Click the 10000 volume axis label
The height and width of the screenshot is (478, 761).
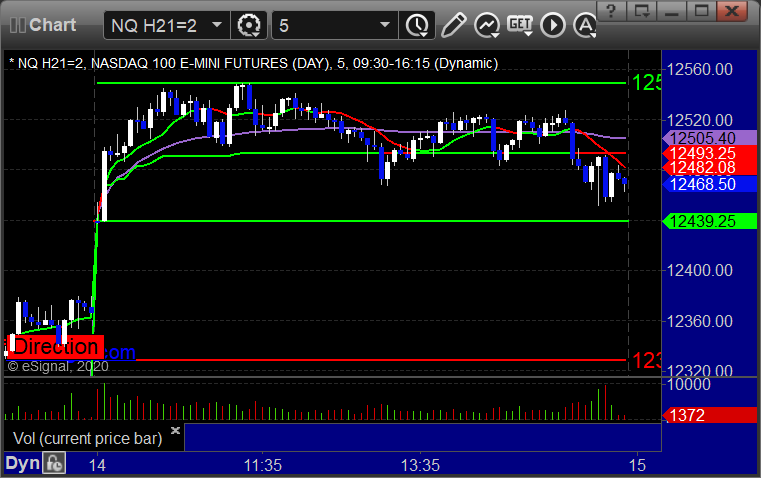tap(689, 385)
